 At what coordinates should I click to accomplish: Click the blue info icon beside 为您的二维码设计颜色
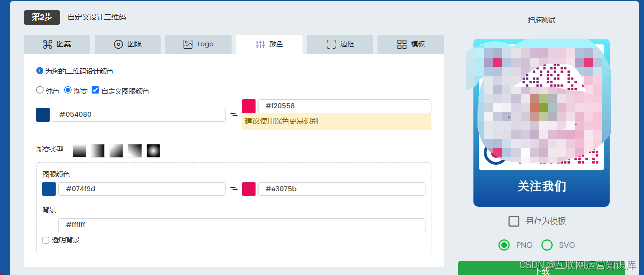[40, 71]
